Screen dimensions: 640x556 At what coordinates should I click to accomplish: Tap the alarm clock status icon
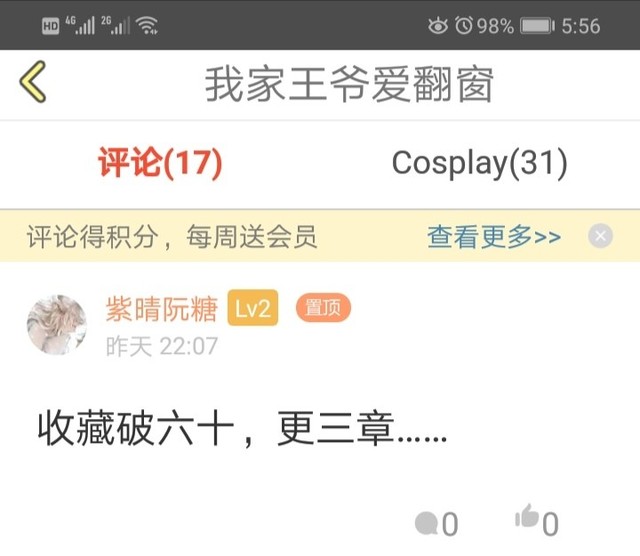tap(464, 25)
